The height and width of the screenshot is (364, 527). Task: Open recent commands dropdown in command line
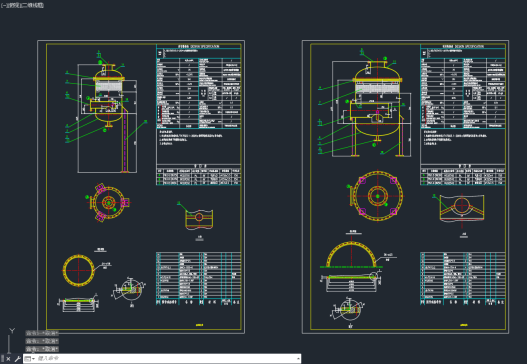coord(30,359)
